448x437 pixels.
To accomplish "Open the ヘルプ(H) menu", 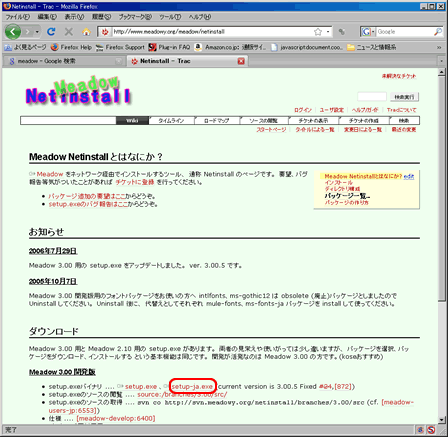I will (200, 17).
